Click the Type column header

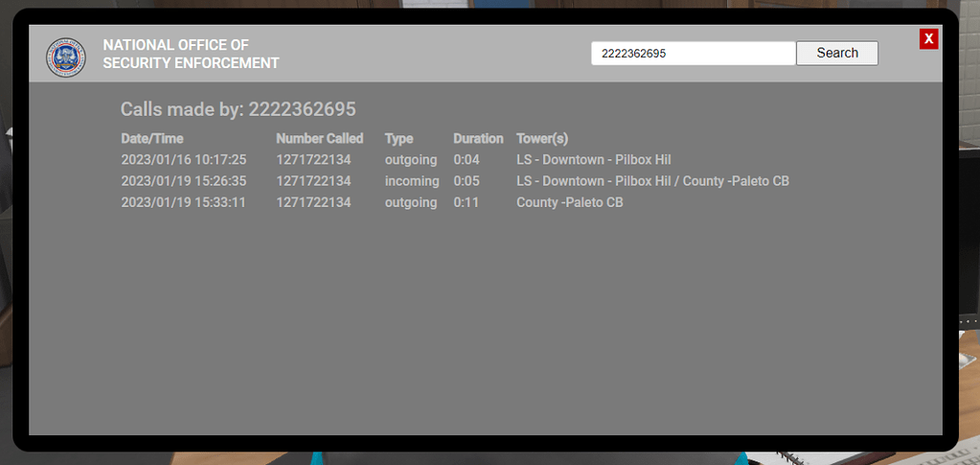[399, 138]
